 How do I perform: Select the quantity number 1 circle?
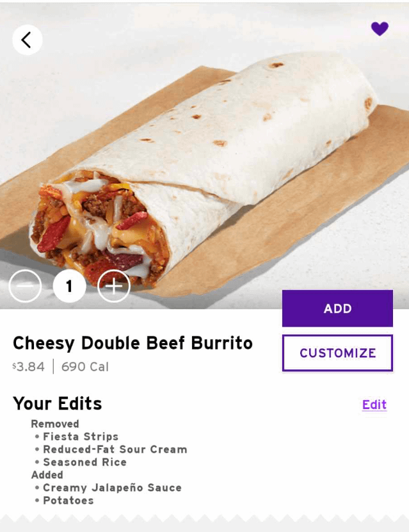(x=69, y=286)
